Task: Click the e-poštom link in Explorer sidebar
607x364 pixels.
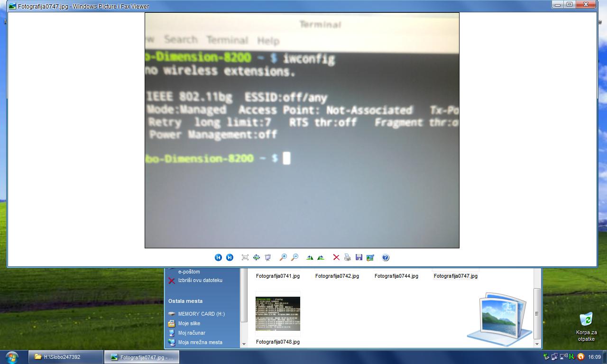Action: coord(189,272)
